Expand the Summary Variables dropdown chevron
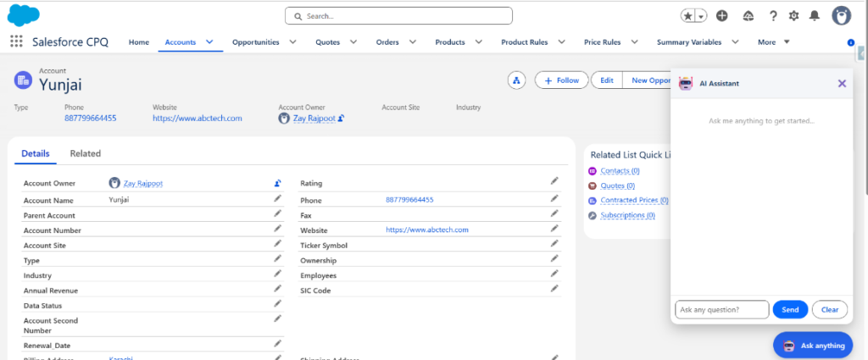This screenshot has height=360, width=868. click(735, 42)
